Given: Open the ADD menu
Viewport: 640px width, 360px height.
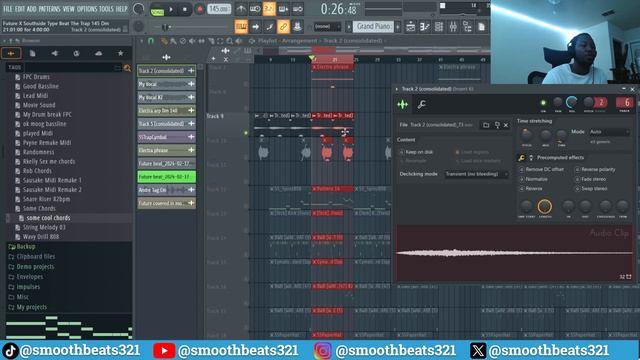Looking at the screenshot, I should point(31,9).
